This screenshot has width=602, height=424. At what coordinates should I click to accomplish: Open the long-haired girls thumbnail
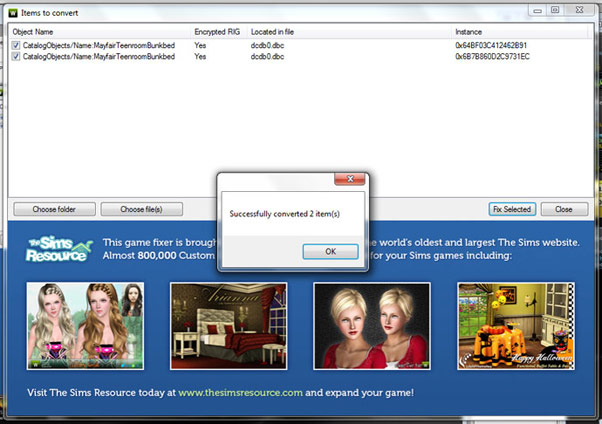point(85,326)
